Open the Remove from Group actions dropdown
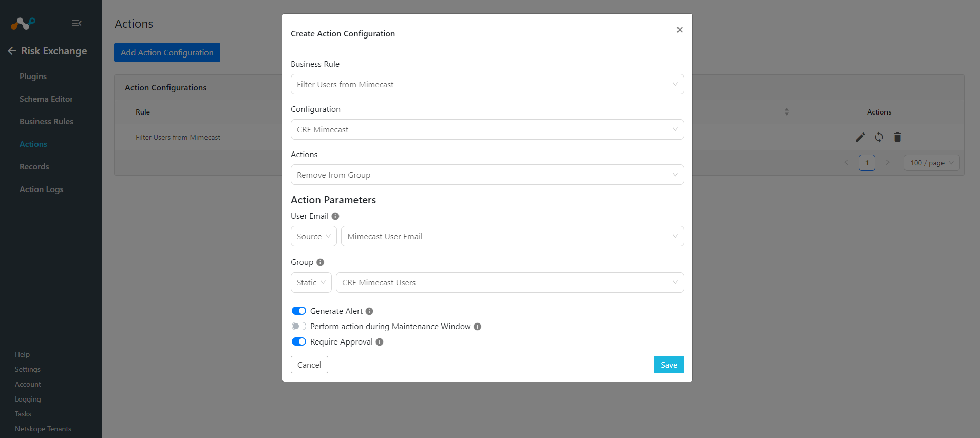980x438 pixels. 487,175
